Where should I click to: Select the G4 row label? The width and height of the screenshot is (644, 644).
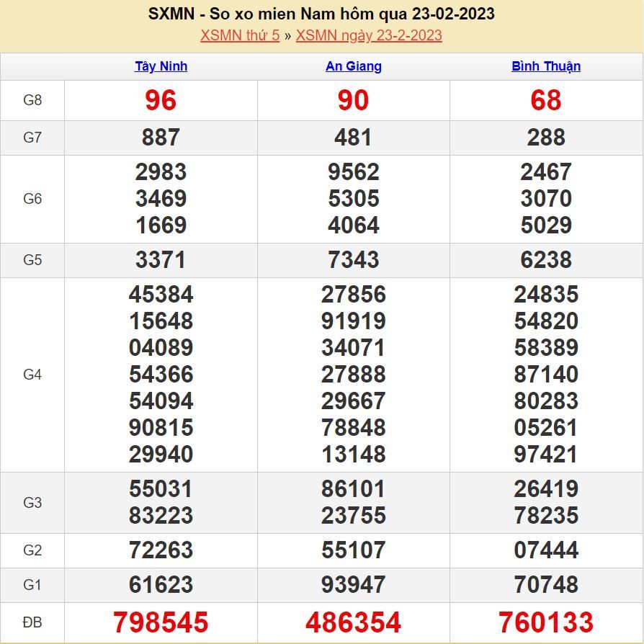tap(32, 375)
